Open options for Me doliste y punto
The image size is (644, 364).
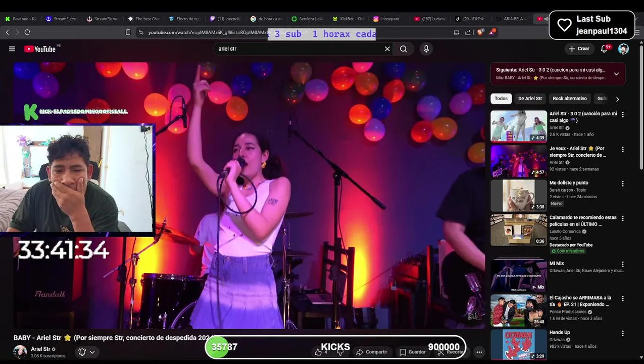pyautogui.click(x=623, y=184)
